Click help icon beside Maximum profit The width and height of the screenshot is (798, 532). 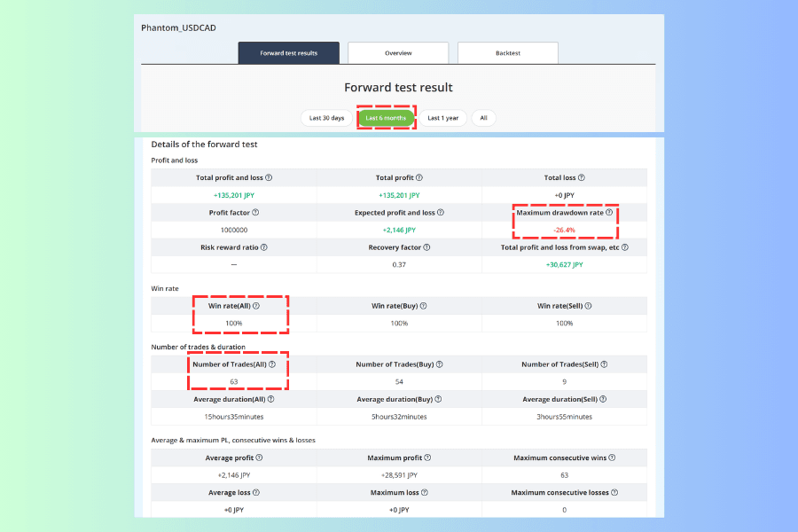[427, 458]
